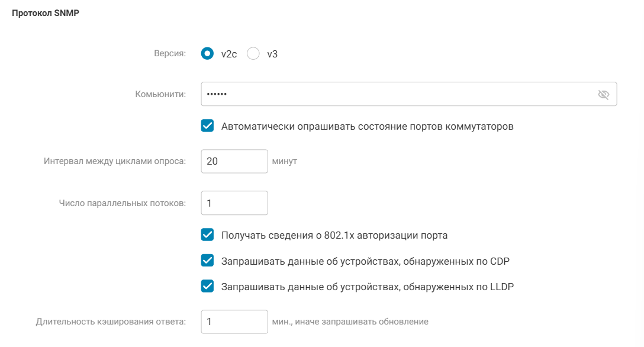Click the Протокол SNMP section heading
This screenshot has height=347, width=644.
[x=46, y=14]
